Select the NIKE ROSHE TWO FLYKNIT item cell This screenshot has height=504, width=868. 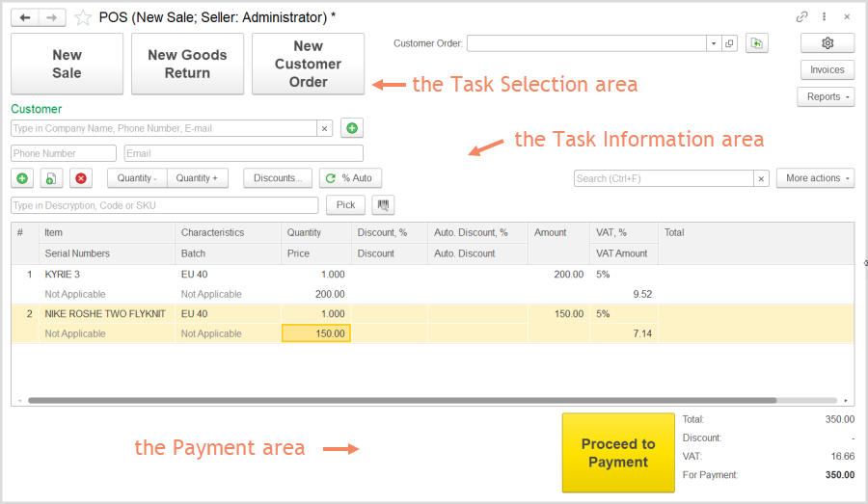pos(105,314)
